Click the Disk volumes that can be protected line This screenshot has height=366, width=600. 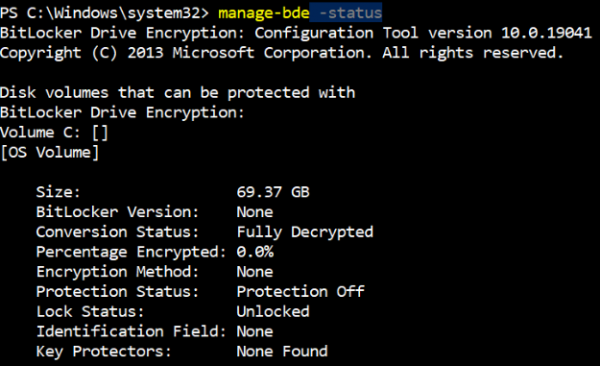click(x=178, y=93)
